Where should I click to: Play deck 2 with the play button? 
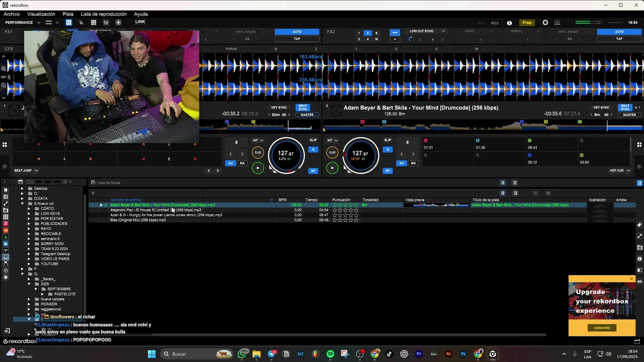(332, 168)
